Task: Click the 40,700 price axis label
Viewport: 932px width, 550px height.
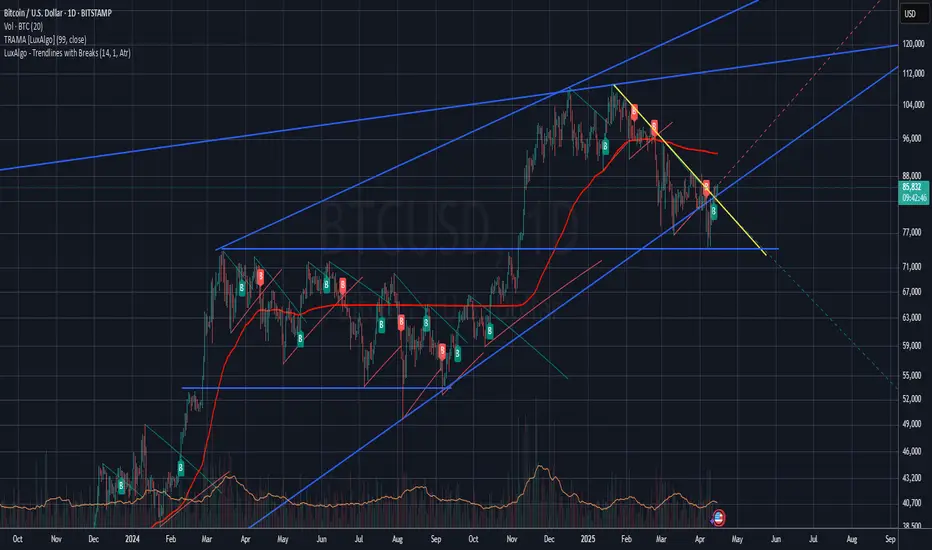Action: click(911, 503)
